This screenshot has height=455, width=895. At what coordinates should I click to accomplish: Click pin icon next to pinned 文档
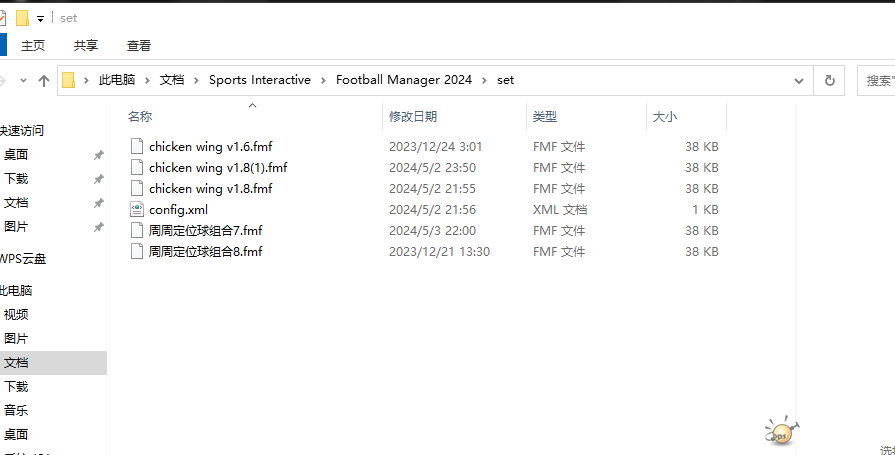99,203
